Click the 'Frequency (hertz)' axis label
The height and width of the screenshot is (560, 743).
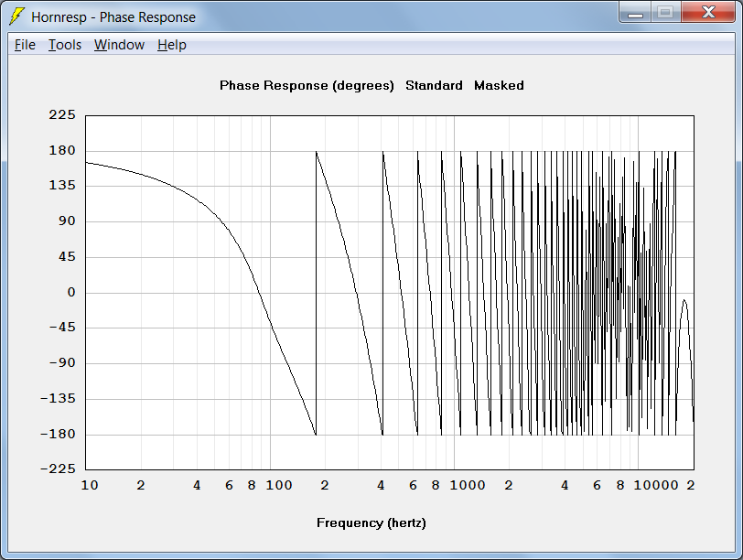tap(371, 523)
